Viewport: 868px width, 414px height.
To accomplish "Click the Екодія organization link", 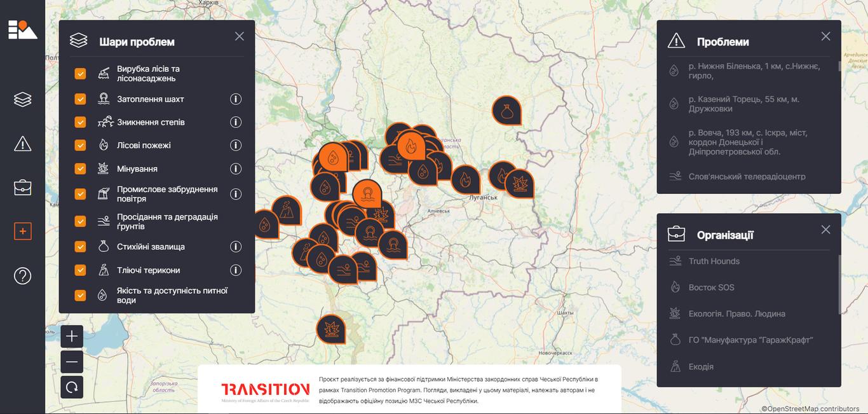I will [701, 366].
